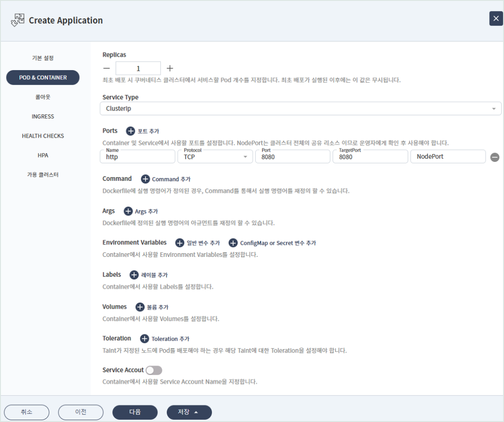
Task: Open the HEALTH CHECKS section
Action: [43, 136]
